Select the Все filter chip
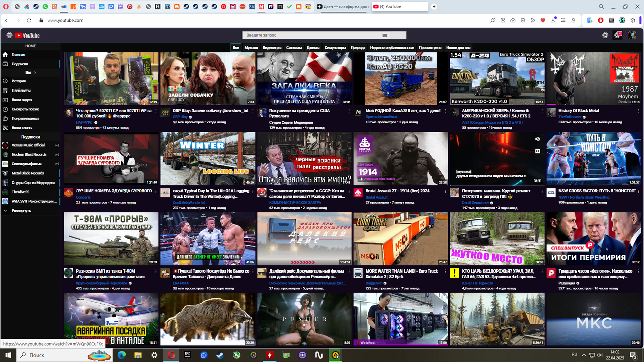The height and width of the screenshot is (362, 644). (236, 48)
